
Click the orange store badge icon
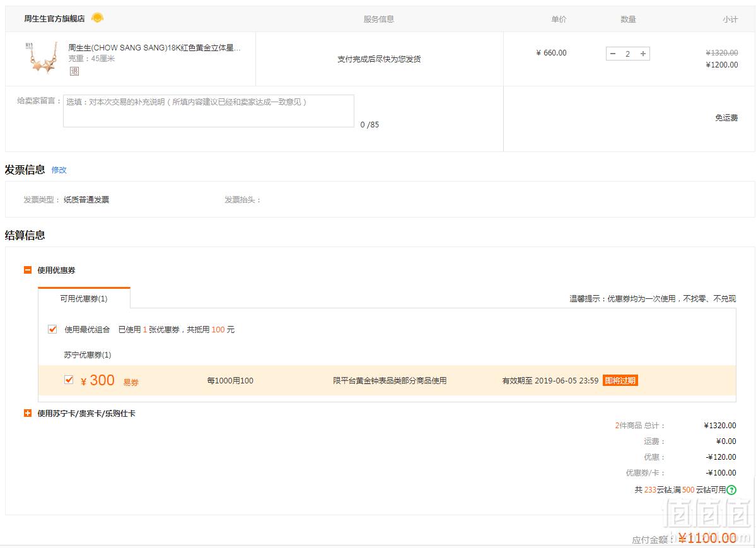[x=97, y=18]
